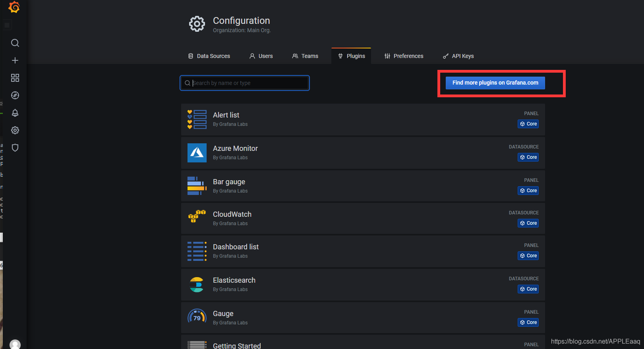This screenshot has width=644, height=349.
Task: Select the Plugins tab
Action: [351, 56]
